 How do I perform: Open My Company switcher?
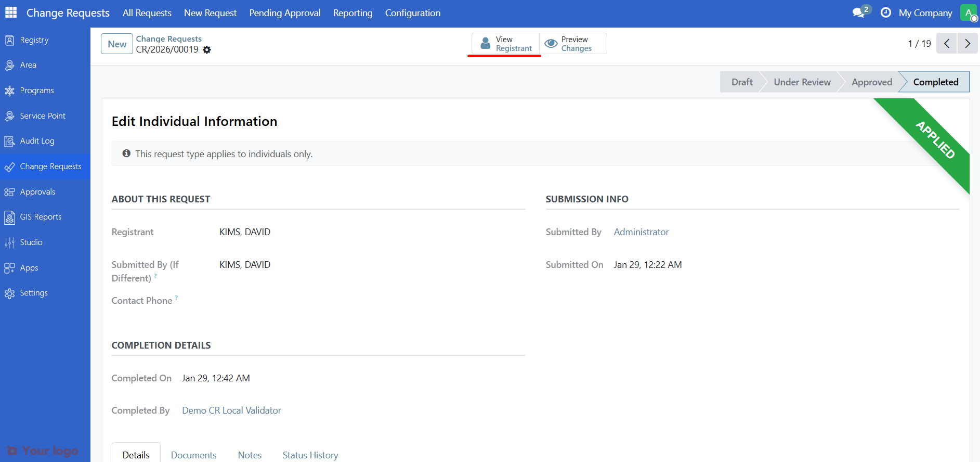point(925,13)
